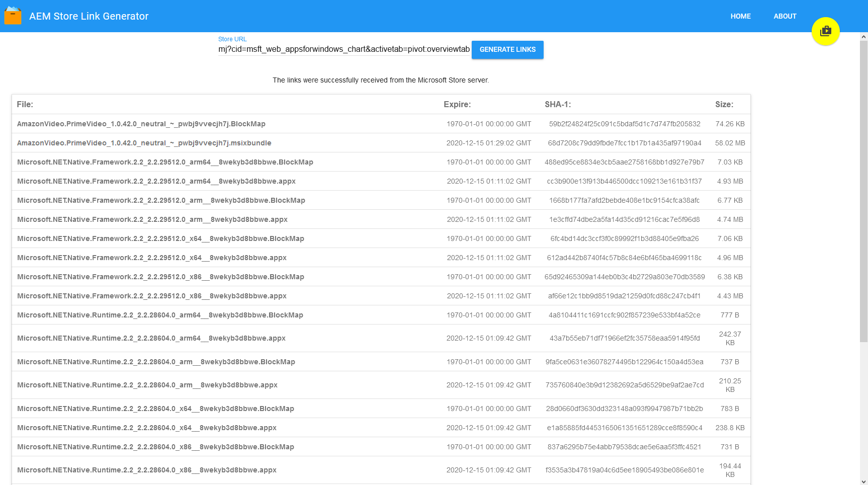
Task: Open NET.Native.Framework arm64 appx link
Action: coord(156,181)
